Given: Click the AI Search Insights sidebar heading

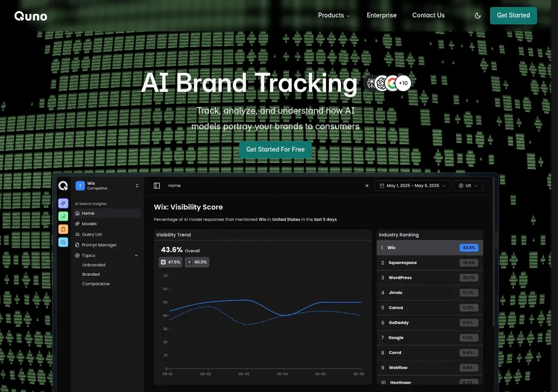Looking at the screenshot, I should (x=91, y=204).
